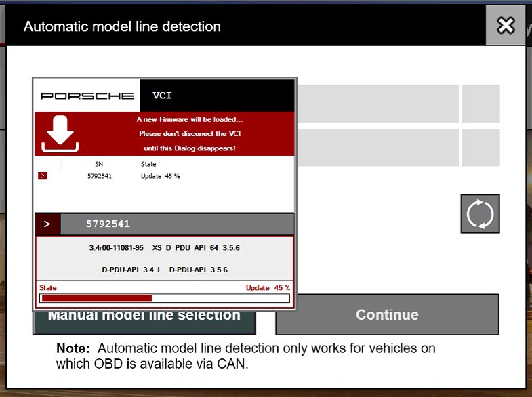This screenshot has width=532, height=397.
Task: Click 'until this Dialog disappears!' line
Action: [x=190, y=148]
